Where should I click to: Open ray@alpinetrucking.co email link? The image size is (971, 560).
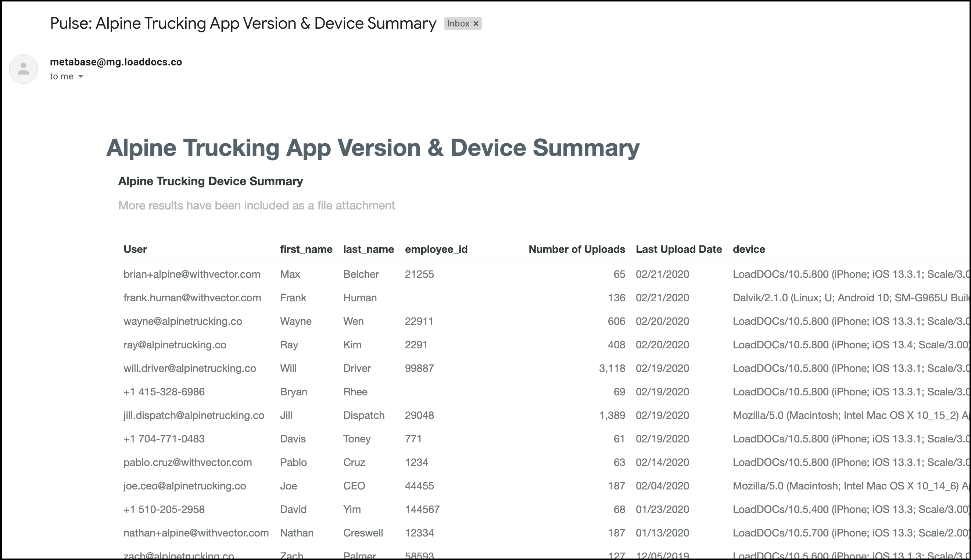(x=175, y=345)
